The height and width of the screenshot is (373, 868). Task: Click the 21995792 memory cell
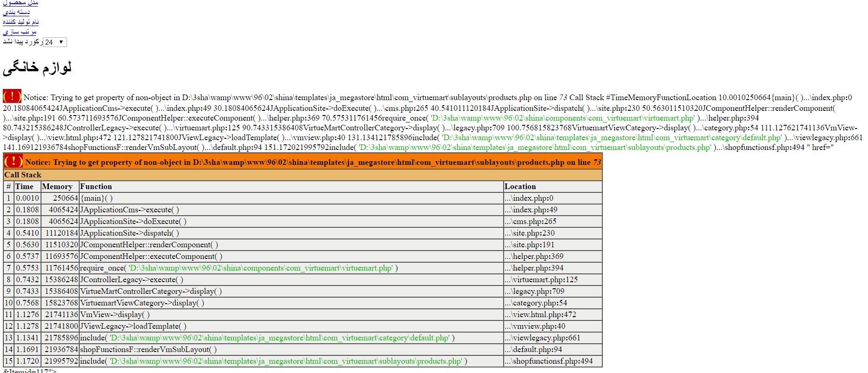click(60, 361)
